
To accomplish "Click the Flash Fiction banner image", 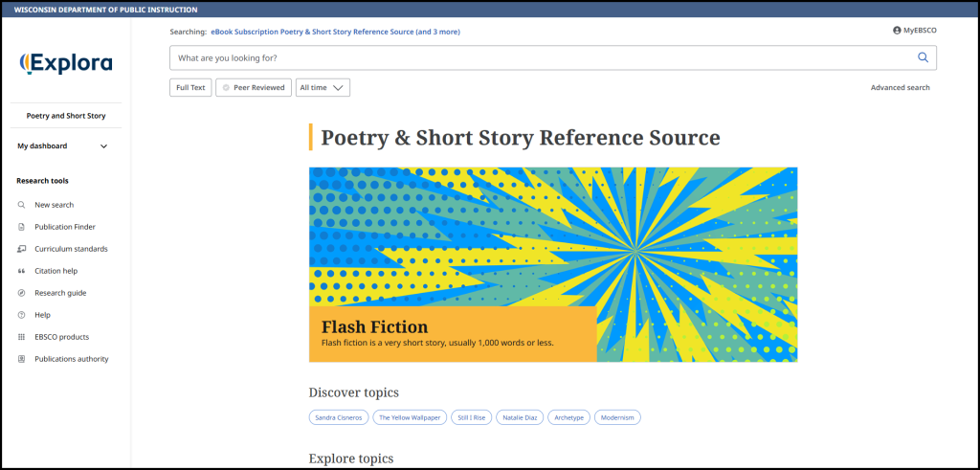I will (553, 264).
